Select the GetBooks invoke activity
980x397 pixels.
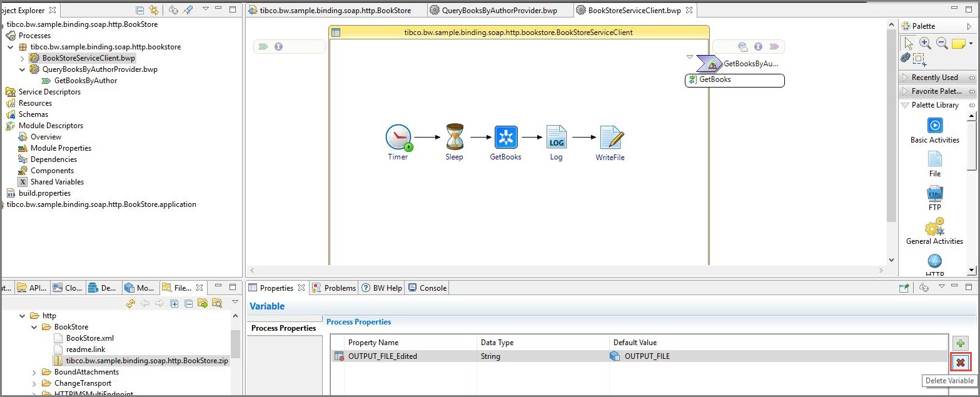click(506, 138)
